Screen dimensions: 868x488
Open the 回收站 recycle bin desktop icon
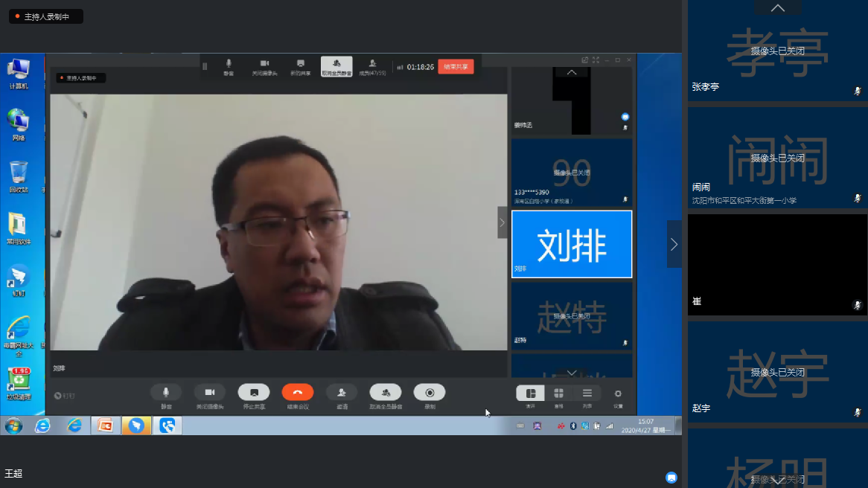[19, 176]
